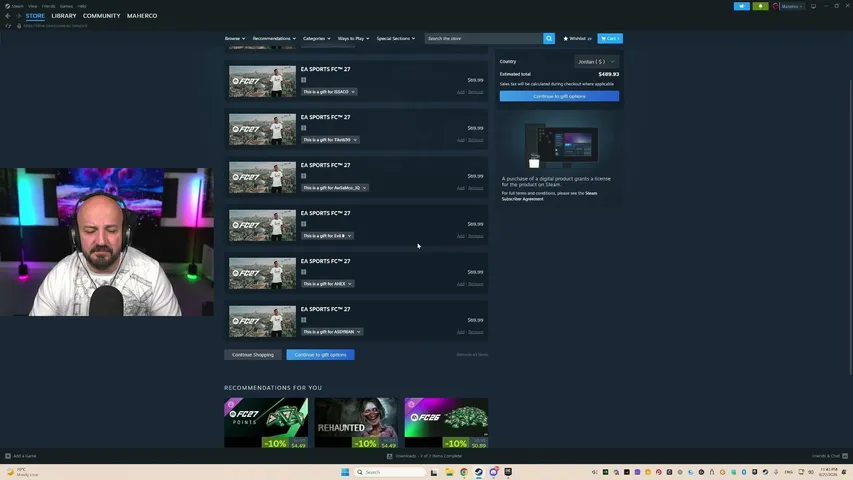Remove the ASSYRIAN gift item
853x480 pixels.
pyautogui.click(x=476, y=332)
